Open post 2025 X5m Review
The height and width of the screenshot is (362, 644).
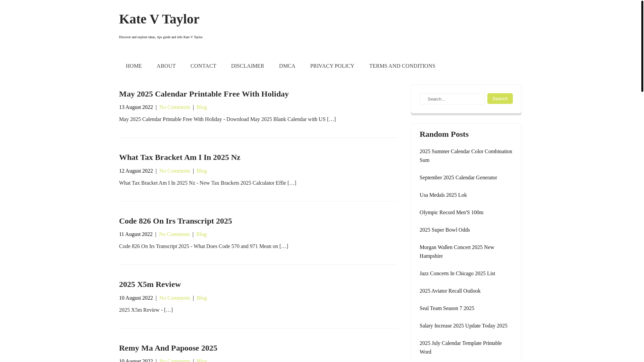click(150, 284)
